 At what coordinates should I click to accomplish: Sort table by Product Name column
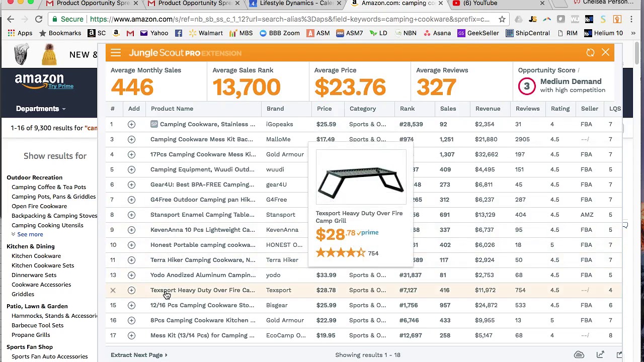pos(172,109)
